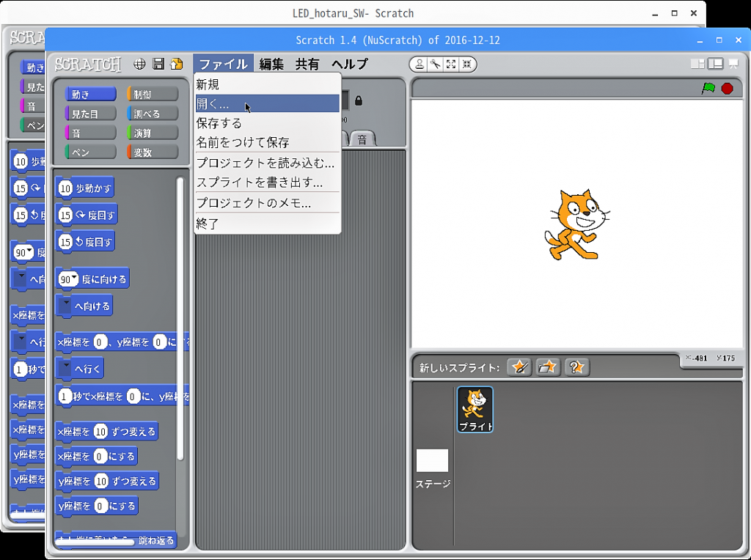Click the floppy disk save icon
This screenshot has width=751, height=560.
pyautogui.click(x=158, y=65)
